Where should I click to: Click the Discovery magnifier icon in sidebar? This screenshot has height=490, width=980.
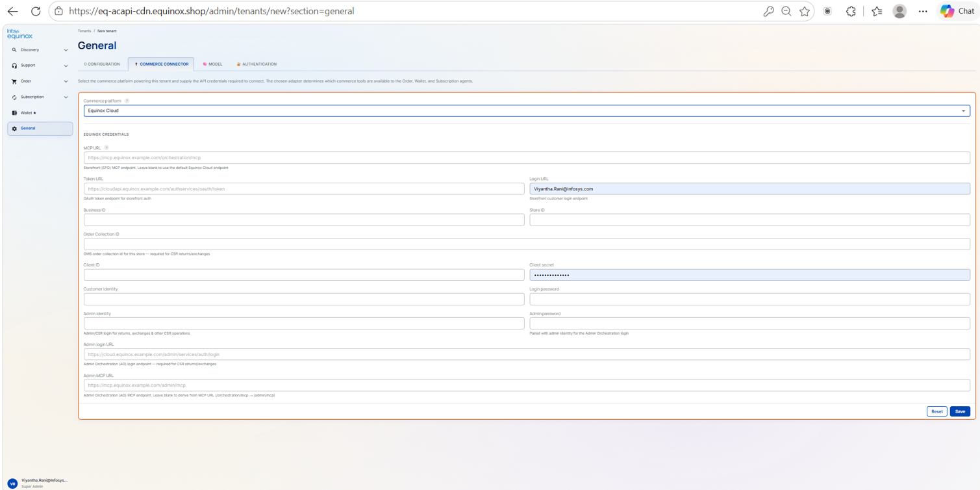14,50
